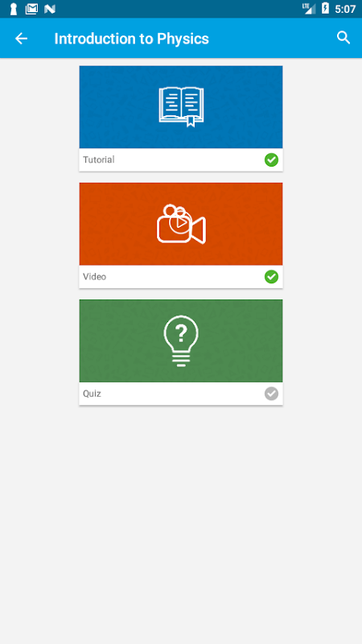Tap the gray checkmark beside Quiz
This screenshot has height=644, width=362.
(x=271, y=394)
